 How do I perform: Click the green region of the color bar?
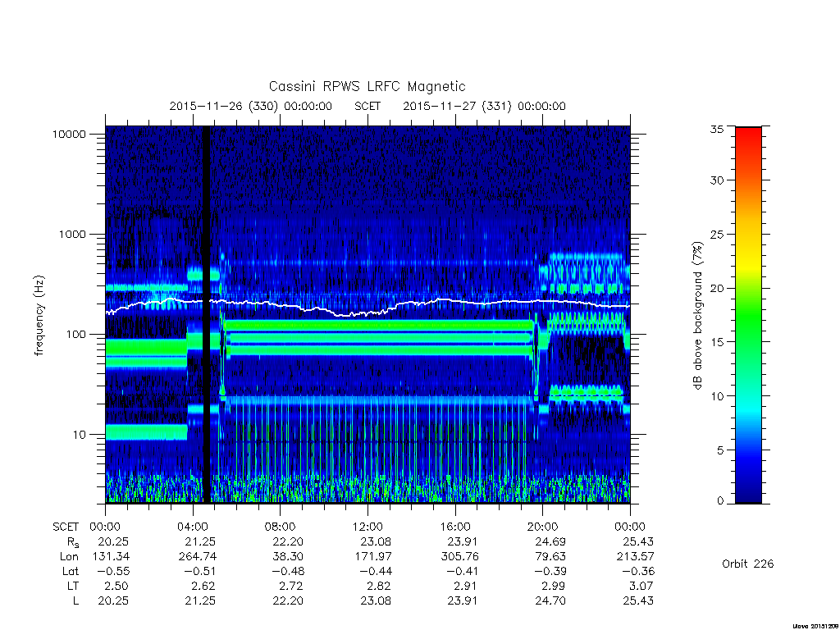(x=748, y=322)
